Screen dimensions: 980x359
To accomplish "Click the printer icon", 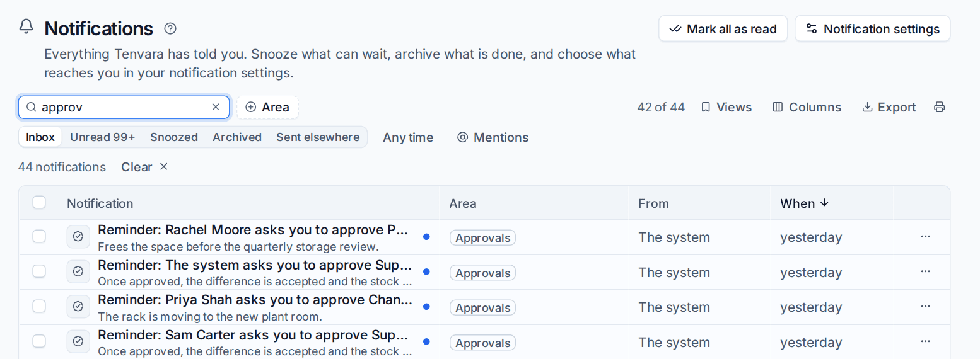I will point(940,107).
